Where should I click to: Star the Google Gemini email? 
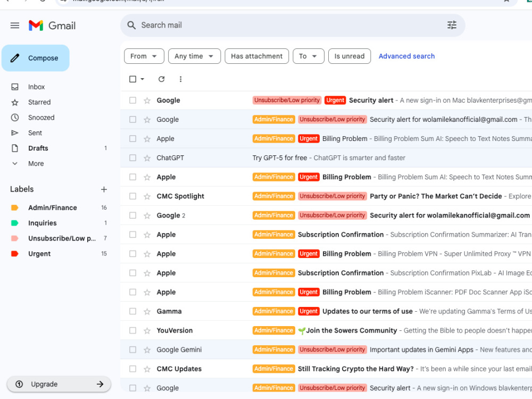147,350
